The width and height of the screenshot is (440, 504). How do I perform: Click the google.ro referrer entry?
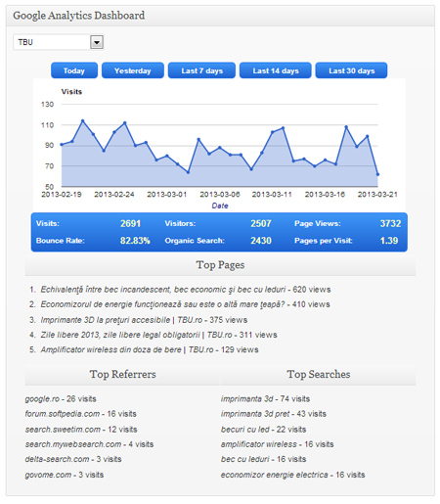(x=42, y=399)
